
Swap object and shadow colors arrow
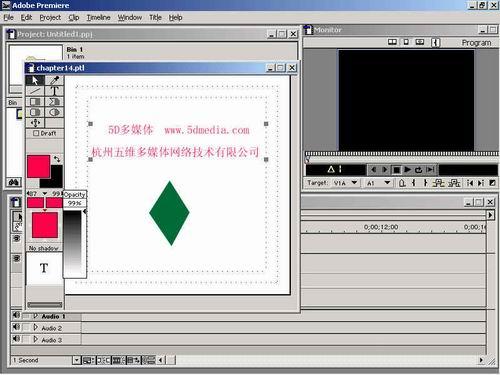57,159
